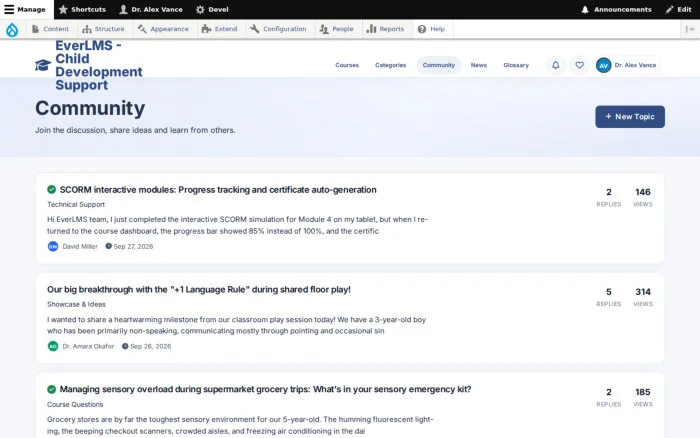
Task: Open Managing sensory overload grocery trips topic
Action: (265, 389)
